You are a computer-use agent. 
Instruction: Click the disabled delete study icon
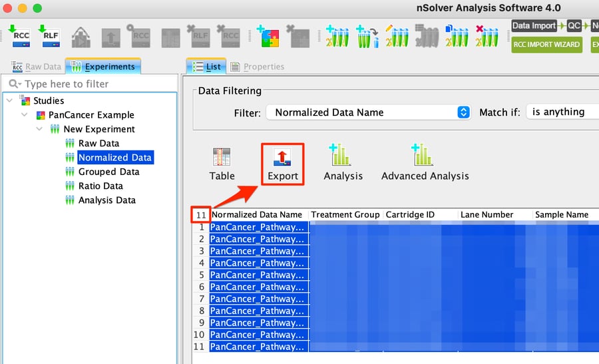298,37
